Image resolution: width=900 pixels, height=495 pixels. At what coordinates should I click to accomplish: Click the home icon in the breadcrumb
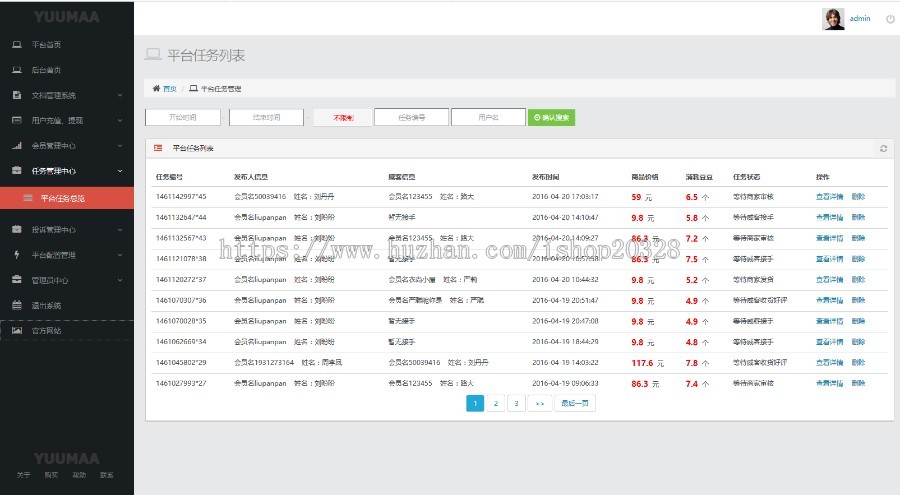(x=156, y=88)
